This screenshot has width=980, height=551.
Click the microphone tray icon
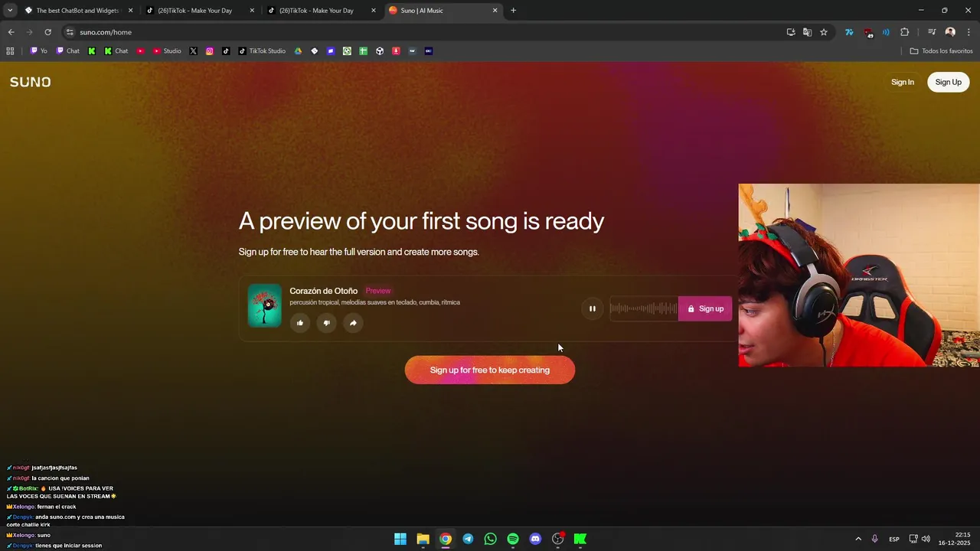point(875,539)
